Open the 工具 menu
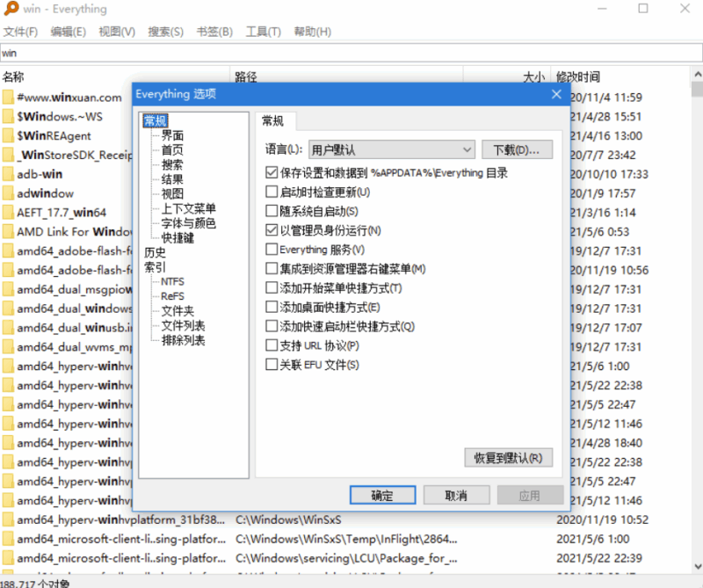 point(261,31)
